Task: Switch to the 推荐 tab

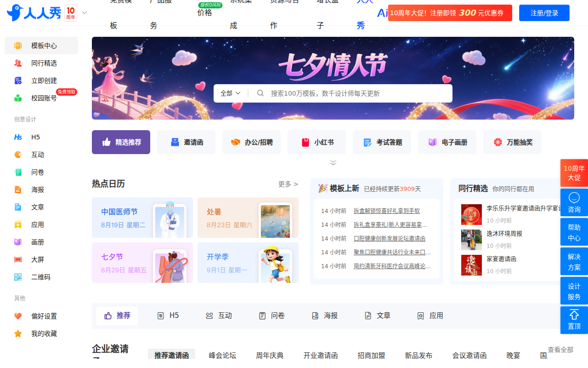Action: 117,316
